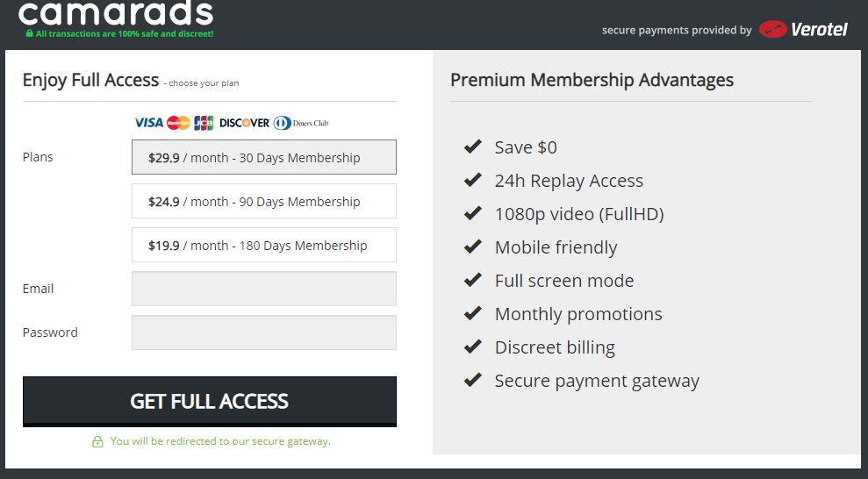Click the Discover card logo
This screenshot has height=479, width=868.
coord(244,123)
